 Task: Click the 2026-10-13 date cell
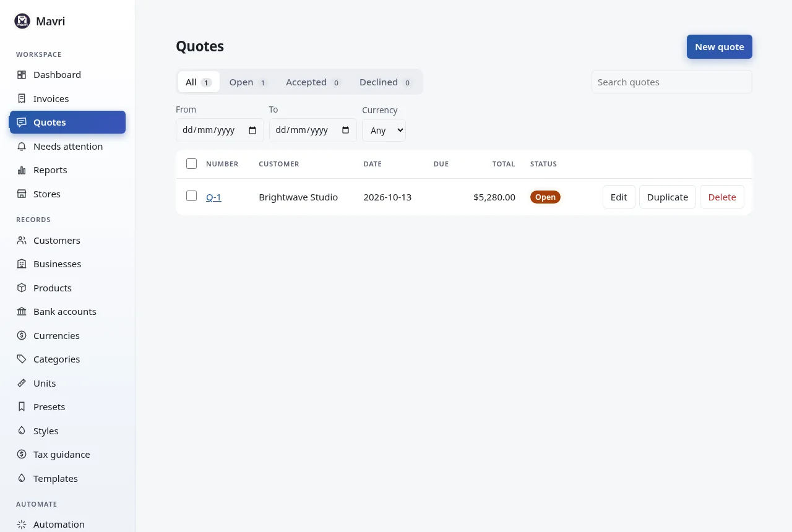(387, 197)
